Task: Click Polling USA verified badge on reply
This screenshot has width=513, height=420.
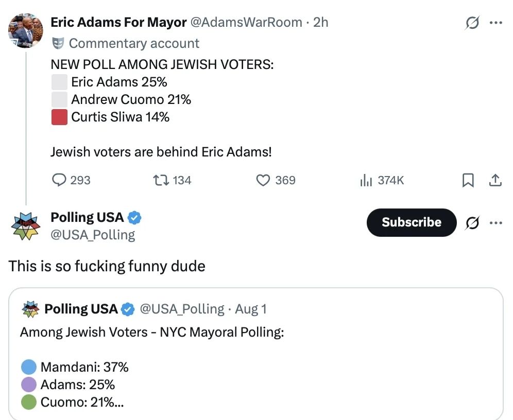Action: click(134, 218)
